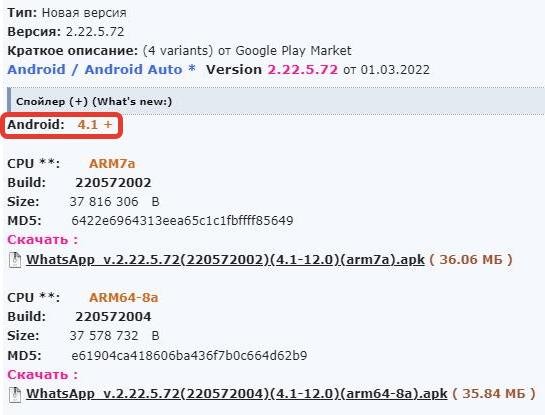Click the release date 01.03.2022
Screen dimensions: 545x415
click(395, 70)
